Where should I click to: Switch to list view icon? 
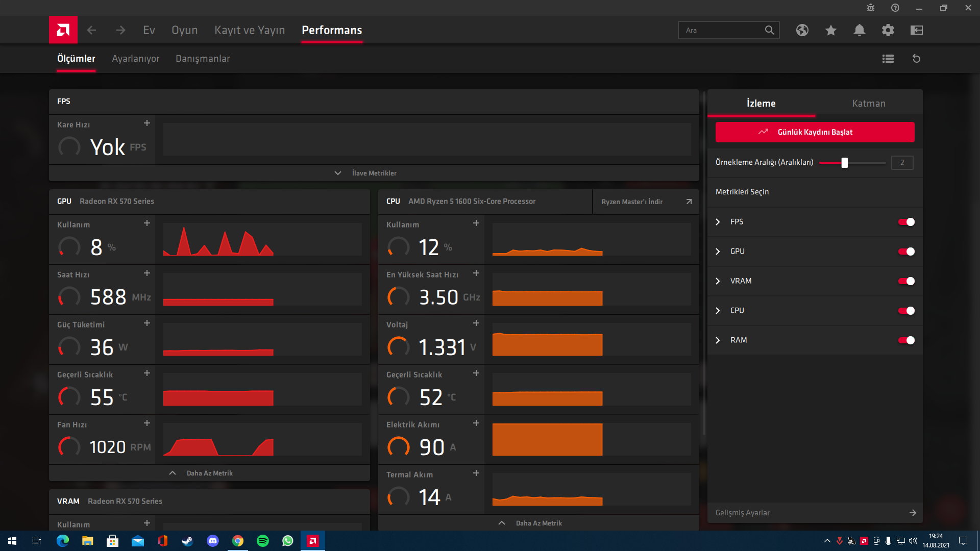pos(888,59)
